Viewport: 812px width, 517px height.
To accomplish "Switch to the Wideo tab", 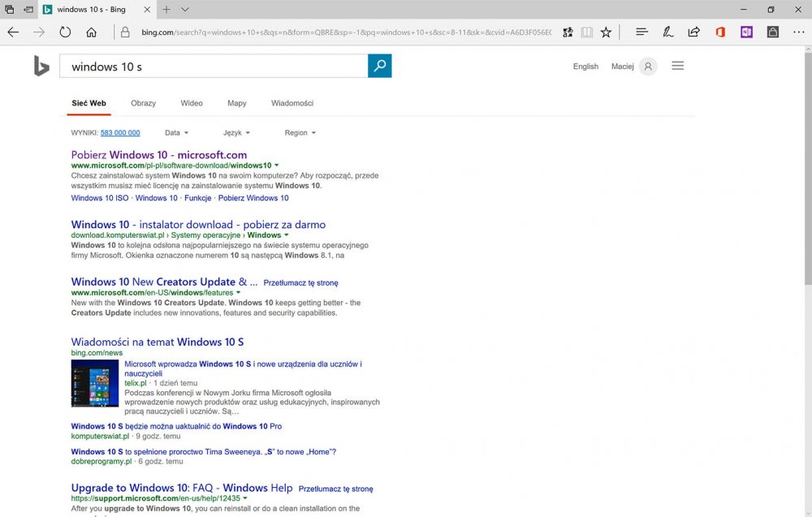I will click(192, 104).
